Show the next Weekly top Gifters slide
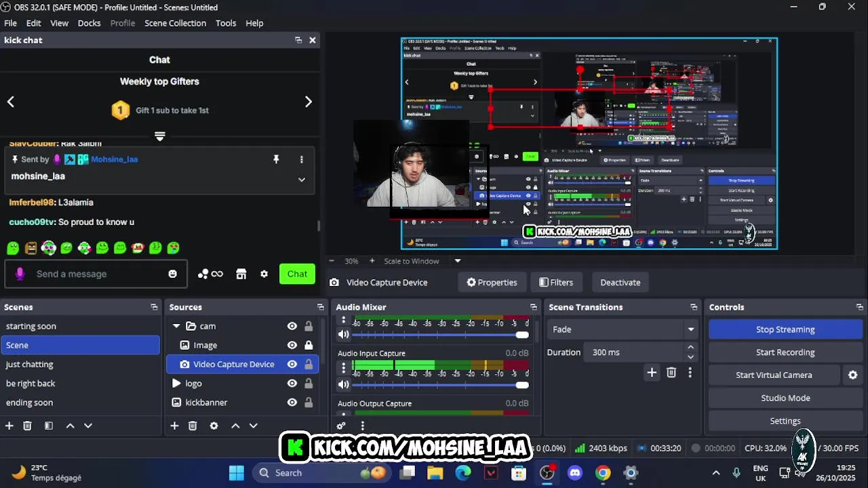868x488 pixels. 309,102
